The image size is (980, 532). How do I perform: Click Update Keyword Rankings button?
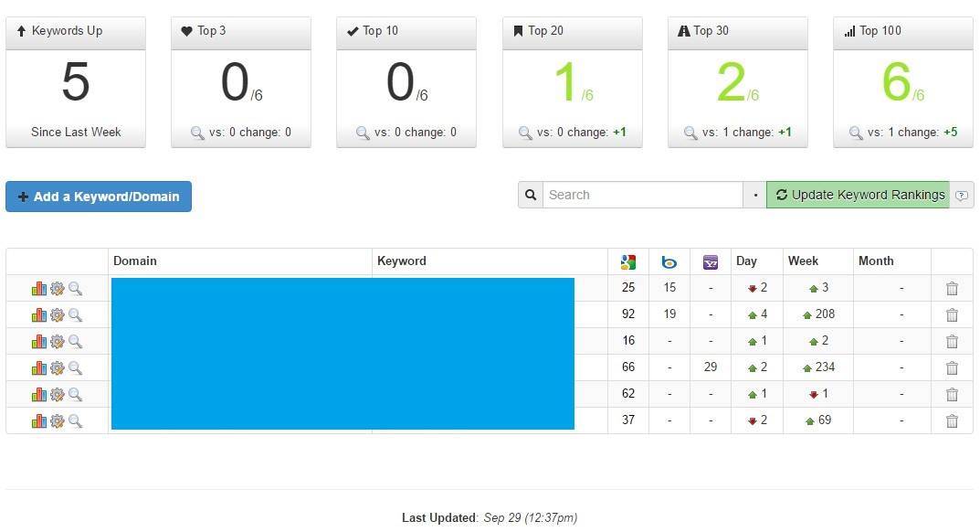coord(859,195)
